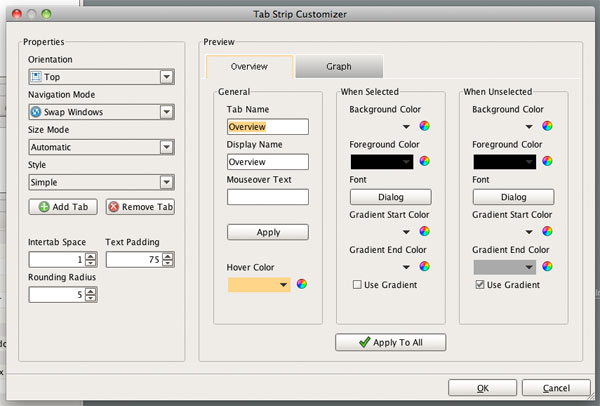Decrease the Intertab Space value
Viewport: 600px width, 406px height.
click(91, 263)
